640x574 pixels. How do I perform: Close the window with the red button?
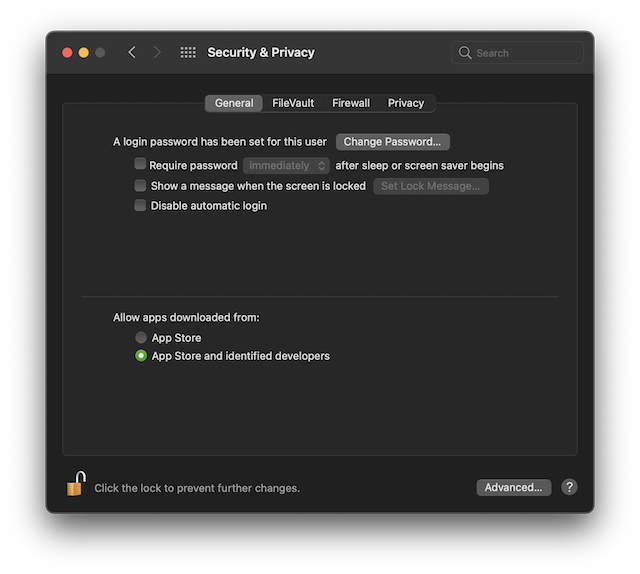click(x=67, y=53)
